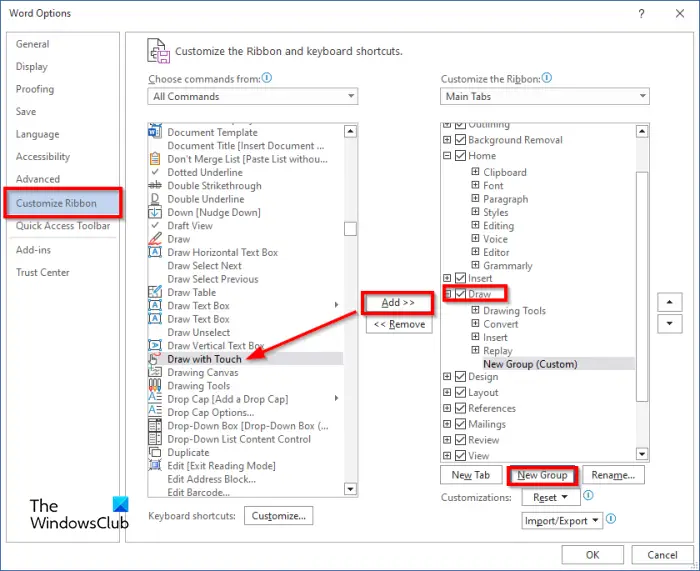This screenshot has width=700, height=571.
Task: Click the commands list scrollbar thumb
Action: tap(350, 229)
